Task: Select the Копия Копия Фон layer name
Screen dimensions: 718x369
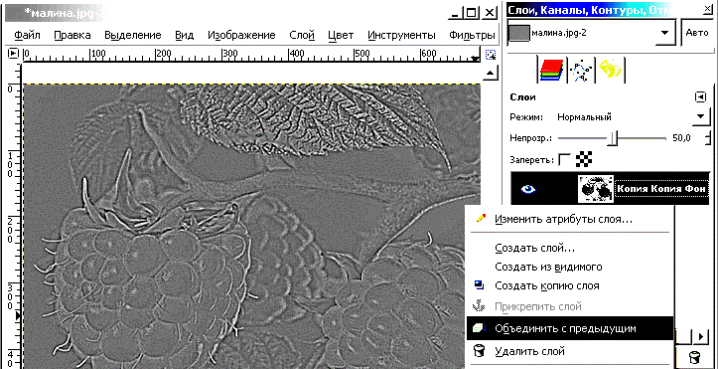Action: click(662, 188)
